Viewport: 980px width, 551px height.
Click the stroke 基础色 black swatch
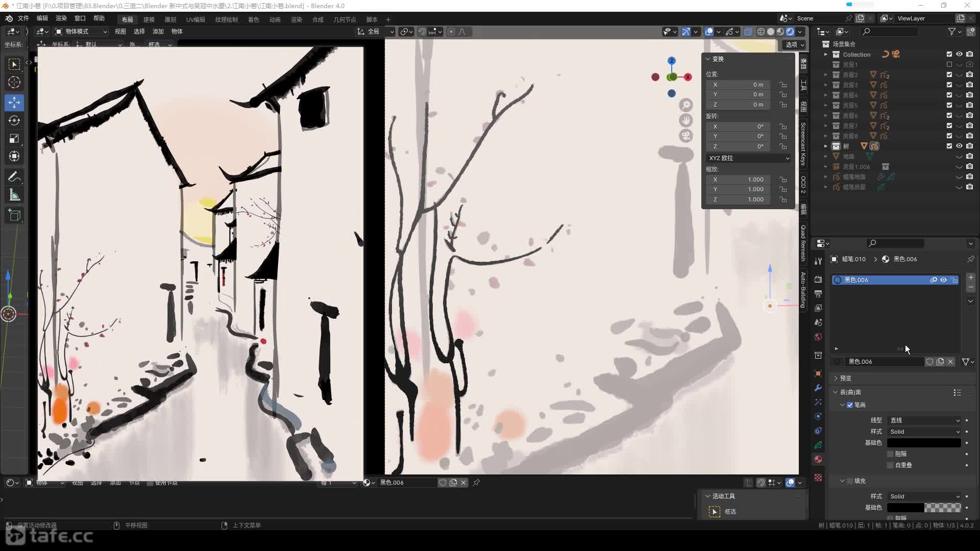[x=924, y=443]
